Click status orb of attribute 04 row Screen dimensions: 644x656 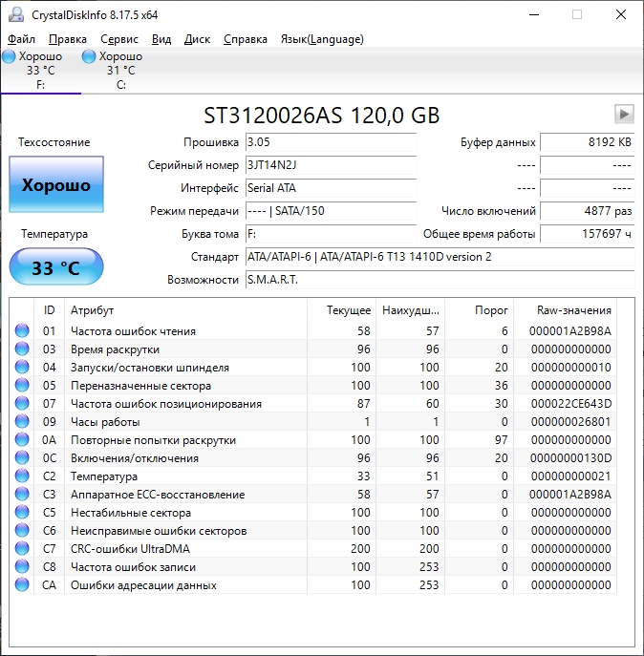[22, 367]
